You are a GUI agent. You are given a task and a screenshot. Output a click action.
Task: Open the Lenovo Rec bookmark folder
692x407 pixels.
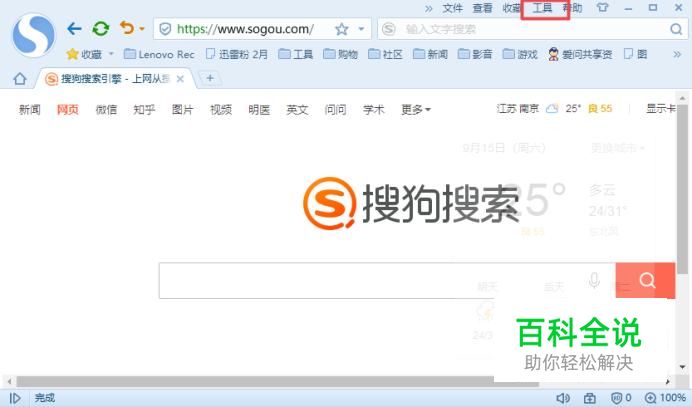tap(159, 54)
